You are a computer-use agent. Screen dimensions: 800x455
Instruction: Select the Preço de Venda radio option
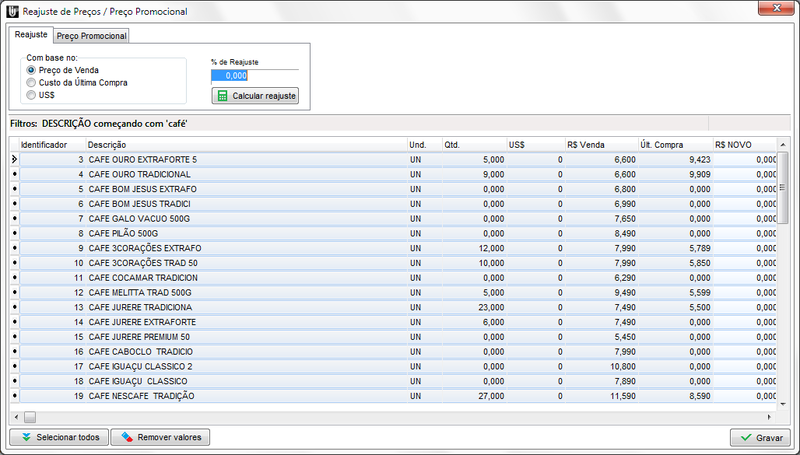pos(31,70)
